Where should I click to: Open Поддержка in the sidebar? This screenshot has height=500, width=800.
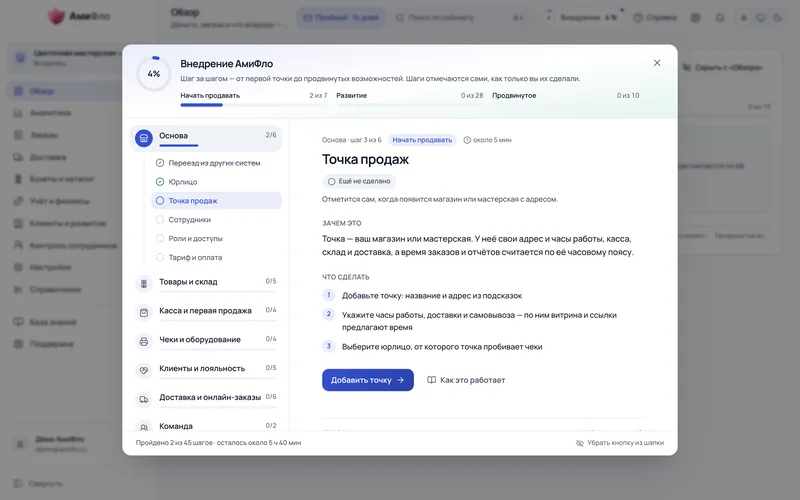(x=65, y=344)
